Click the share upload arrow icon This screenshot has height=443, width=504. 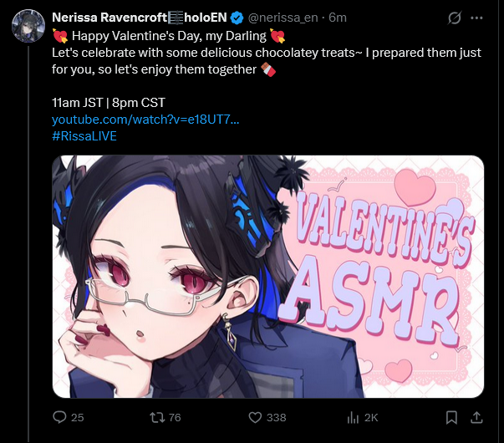pyautogui.click(x=476, y=417)
